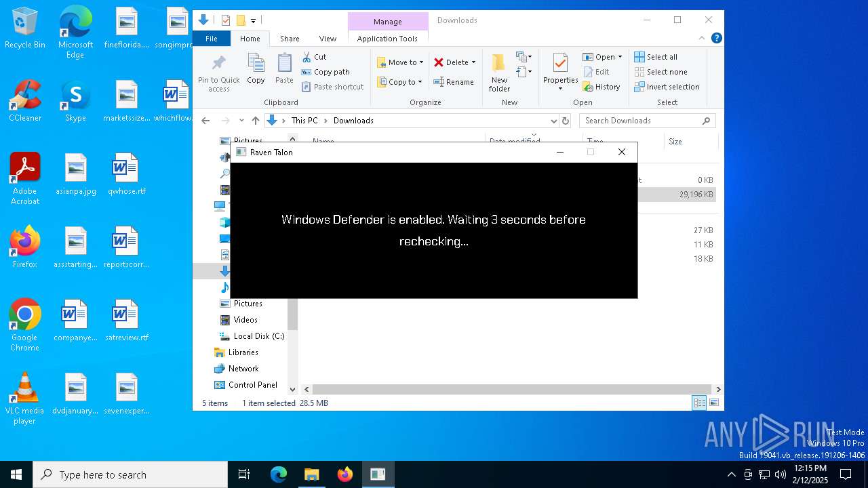Open Microsoft Edge in taskbar
The width and height of the screenshot is (868, 488).
[279, 474]
